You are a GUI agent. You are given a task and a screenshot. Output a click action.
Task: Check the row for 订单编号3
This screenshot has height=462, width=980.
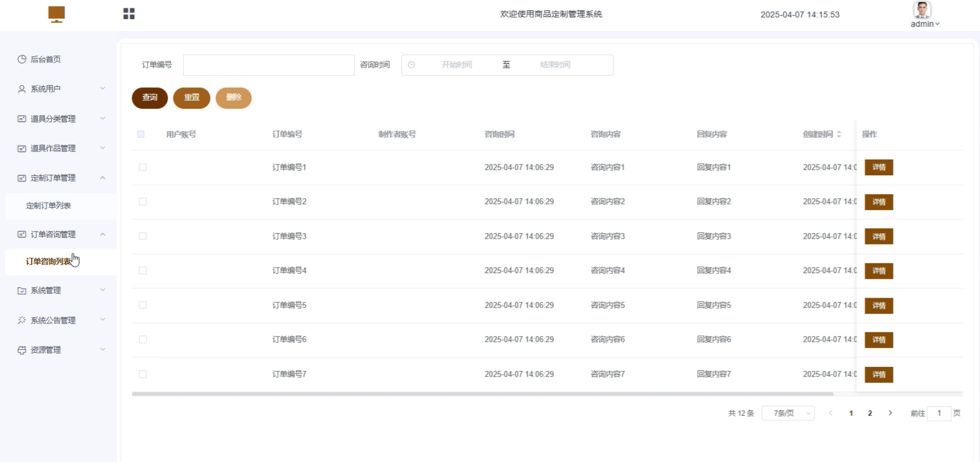(143, 236)
